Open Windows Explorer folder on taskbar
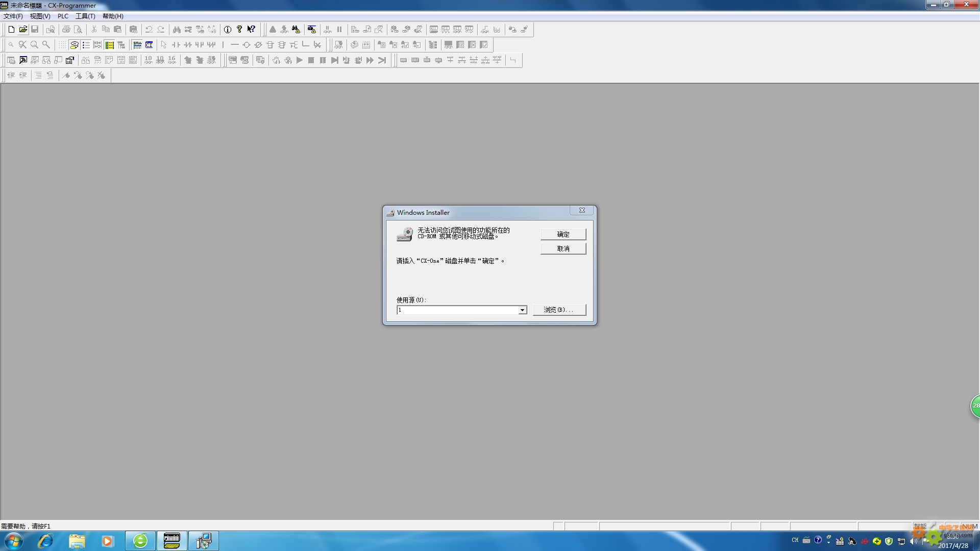980x551 pixels. click(x=77, y=541)
